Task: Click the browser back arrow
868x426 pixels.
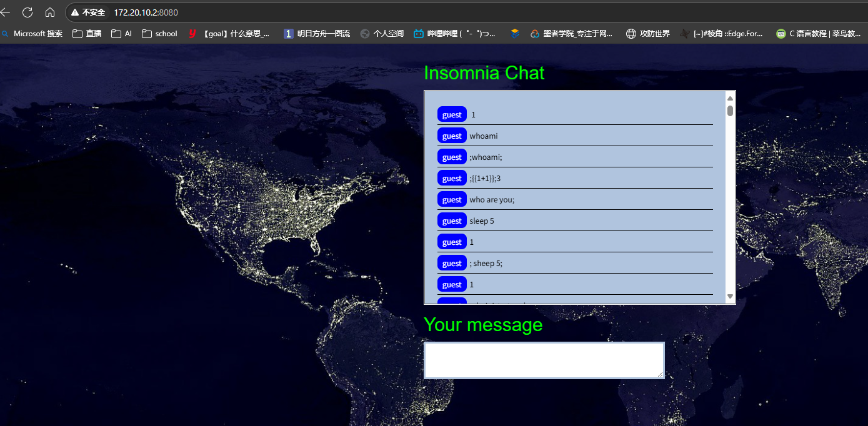Action: (x=6, y=12)
